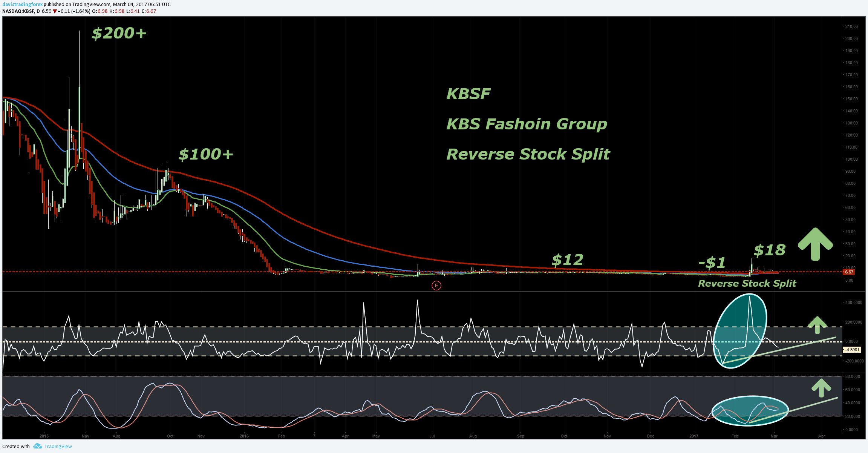Image resolution: width=868 pixels, height=453 pixels.
Task: Click the TradingView cloud logo icon
Action: 37,446
